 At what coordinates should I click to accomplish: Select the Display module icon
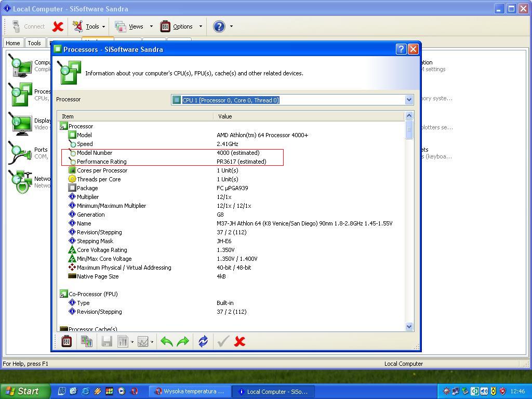pos(20,124)
